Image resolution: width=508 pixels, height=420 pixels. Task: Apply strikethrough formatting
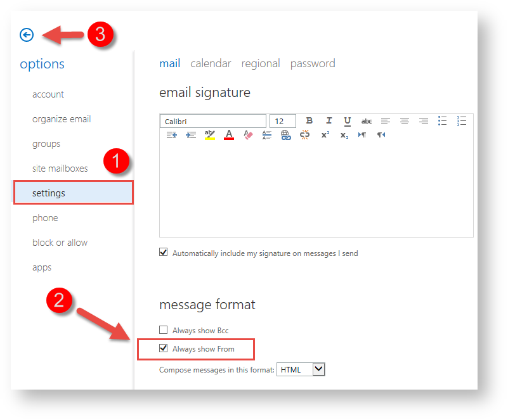(366, 121)
